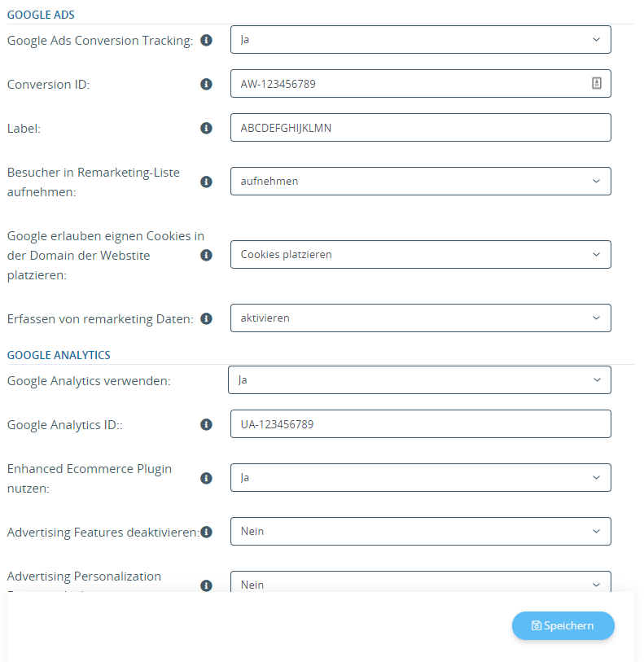Click the info icon for Erfassen von remarketing Daten
Viewport: 644px width, 662px height.
(x=206, y=318)
